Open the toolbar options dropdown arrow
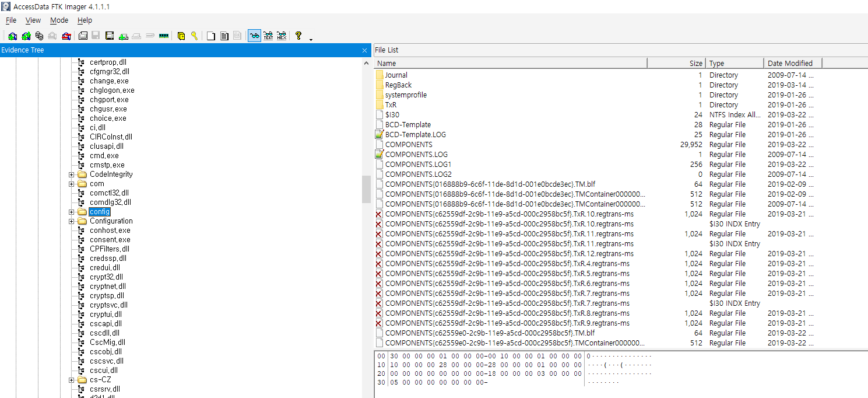The image size is (868, 398). [311, 39]
